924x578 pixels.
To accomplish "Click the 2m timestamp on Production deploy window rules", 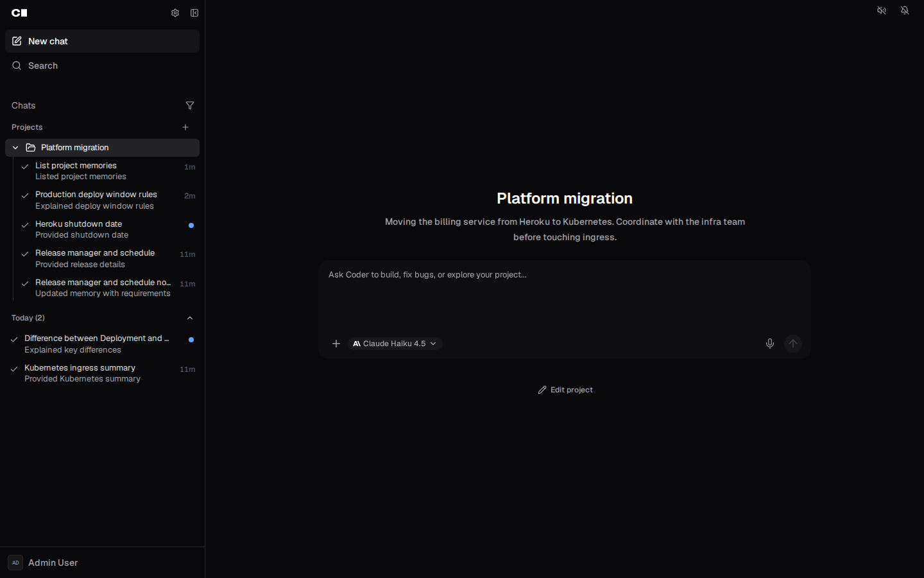I will coord(190,196).
